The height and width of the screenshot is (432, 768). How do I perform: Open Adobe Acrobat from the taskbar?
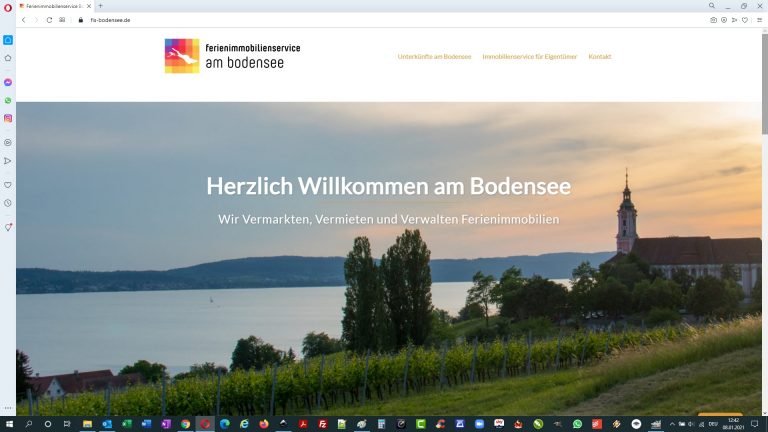point(303,424)
